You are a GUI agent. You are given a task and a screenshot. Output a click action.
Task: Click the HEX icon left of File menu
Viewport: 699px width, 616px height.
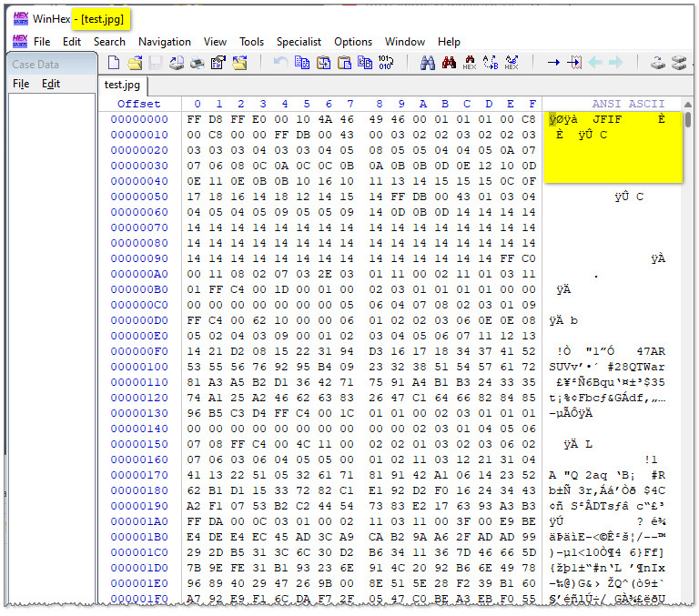point(20,41)
